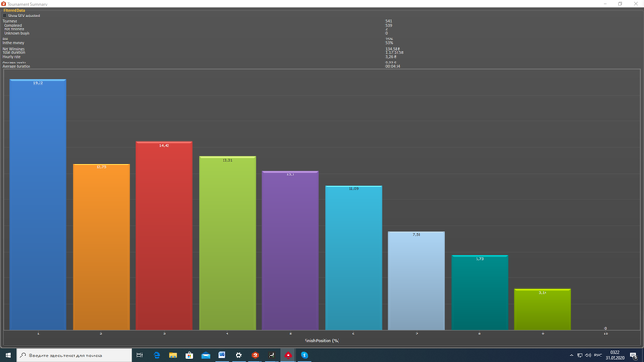Screen dimensions: 644x362
Task: Switch the РУС input language indicator
Action: point(598,356)
